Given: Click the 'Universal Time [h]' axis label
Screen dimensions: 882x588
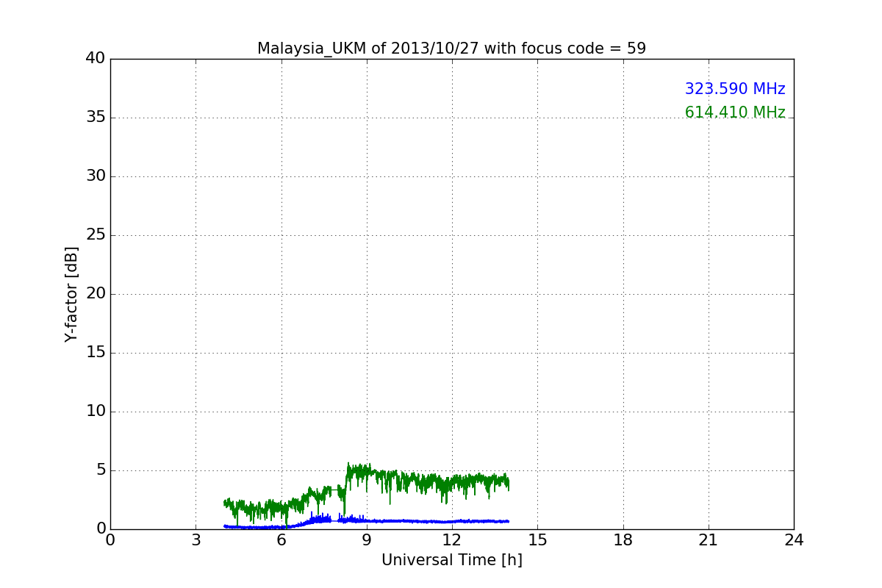Looking at the screenshot, I should [x=451, y=560].
